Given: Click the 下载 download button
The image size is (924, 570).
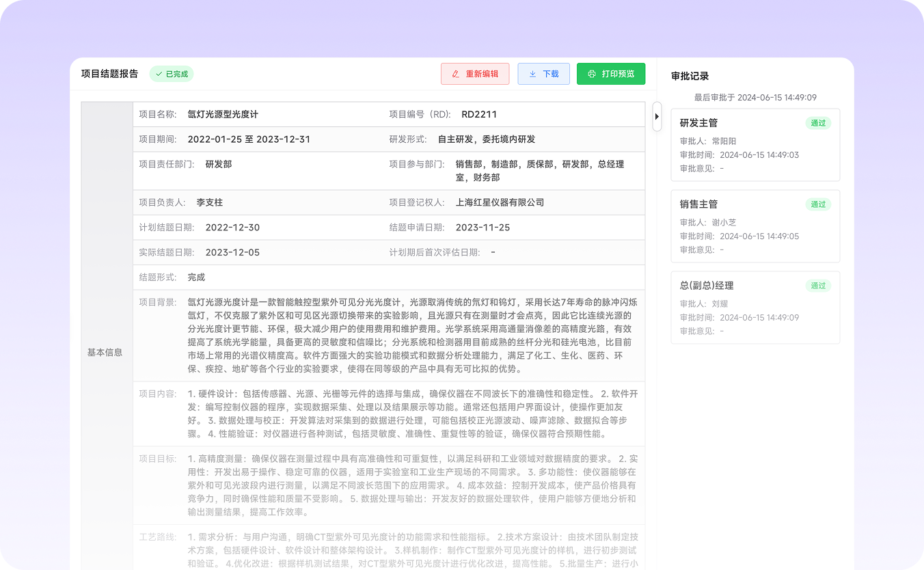Looking at the screenshot, I should pyautogui.click(x=543, y=74).
